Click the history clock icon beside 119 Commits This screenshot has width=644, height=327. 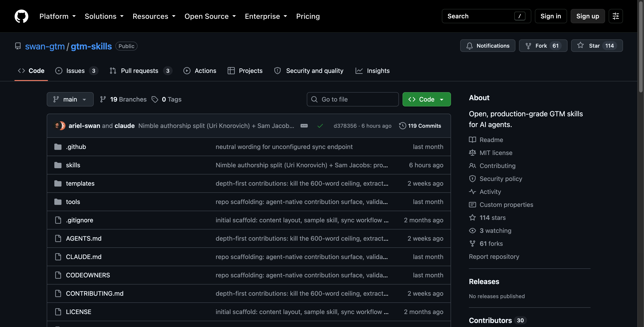pos(402,126)
